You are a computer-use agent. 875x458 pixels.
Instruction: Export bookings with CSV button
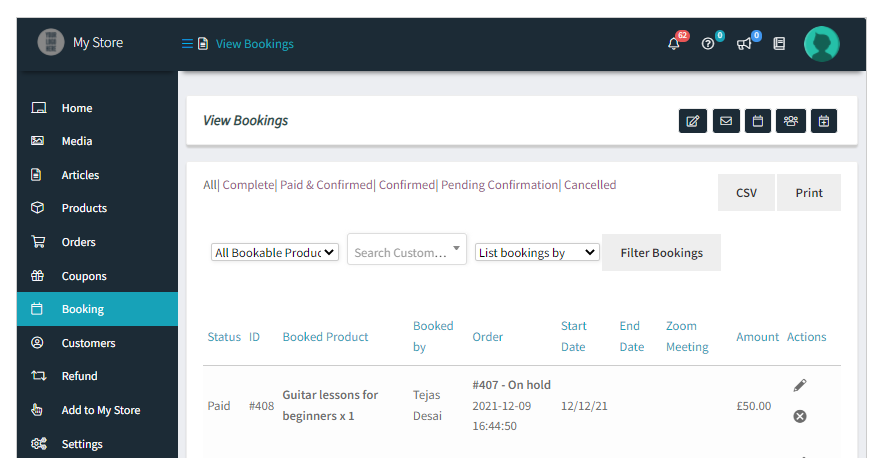tap(746, 192)
